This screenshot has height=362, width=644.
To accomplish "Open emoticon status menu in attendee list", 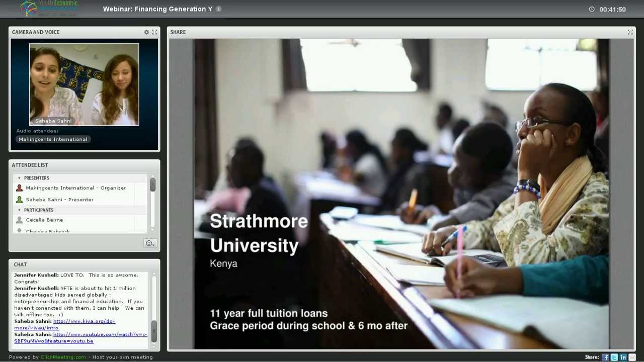I will pos(150,243).
